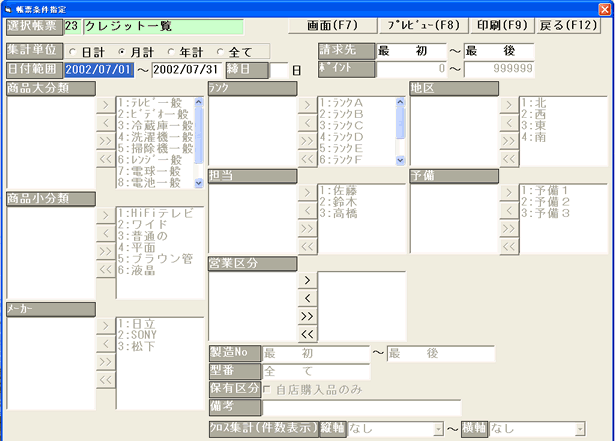The width and height of the screenshot is (615, 441).
Task: Open the 縦軸 dropdown list
Action: coord(438,429)
